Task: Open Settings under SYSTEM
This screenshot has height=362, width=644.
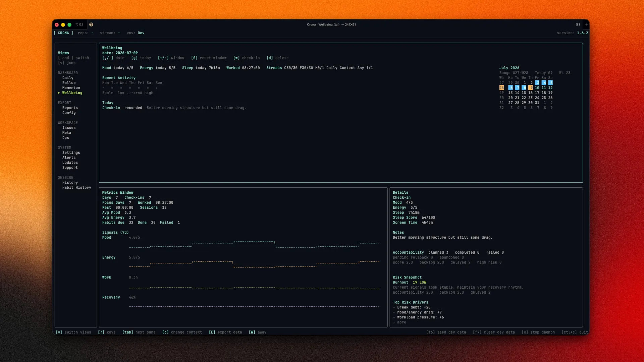Action: click(x=71, y=153)
